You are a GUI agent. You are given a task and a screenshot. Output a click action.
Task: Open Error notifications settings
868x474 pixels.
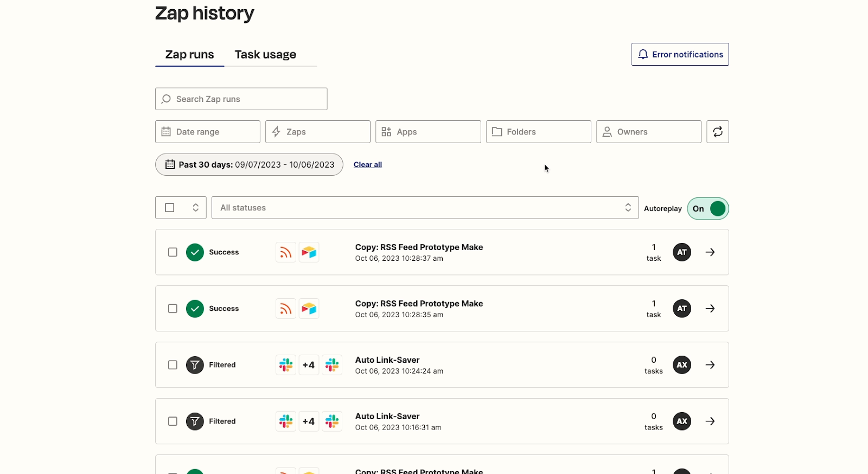(680, 54)
